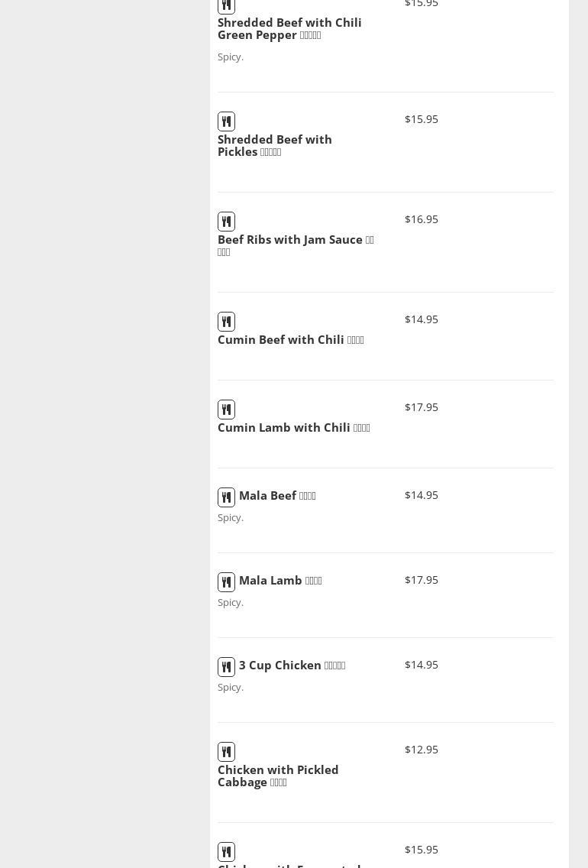Image resolution: width=588 pixels, height=868 pixels.
Task: Click dish icon above Beef Ribs with Jam Sauce
Action: tap(226, 222)
